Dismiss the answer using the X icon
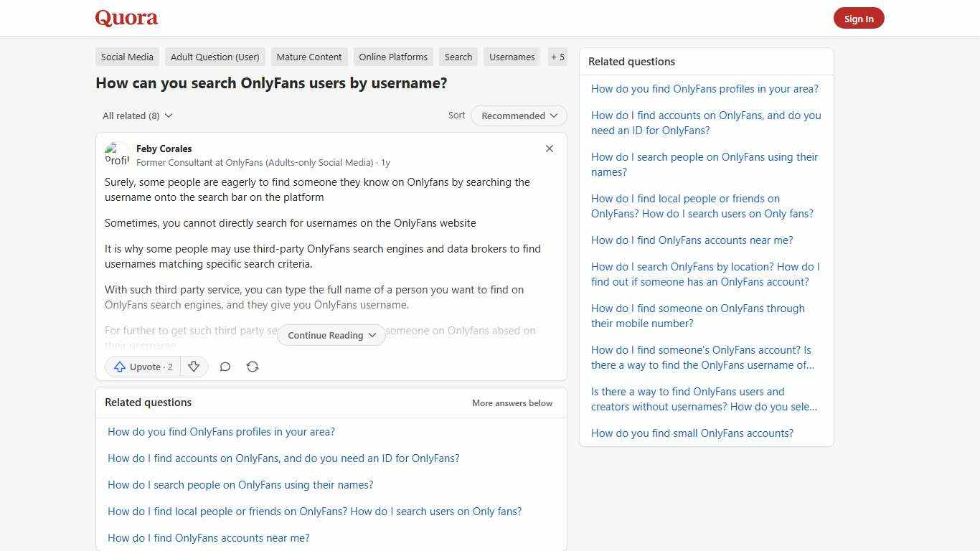The height and width of the screenshot is (551, 980). click(x=549, y=149)
